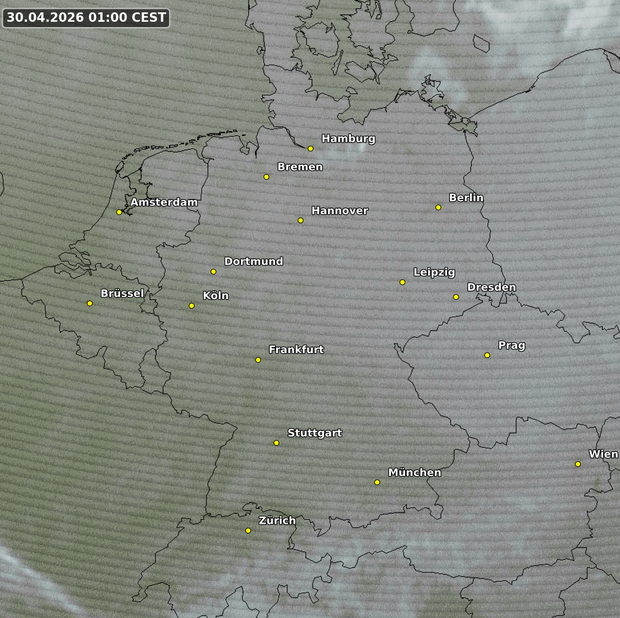This screenshot has width=620, height=618.
Task: Select the yellow marker dot for Berlin
Action: coord(438,207)
